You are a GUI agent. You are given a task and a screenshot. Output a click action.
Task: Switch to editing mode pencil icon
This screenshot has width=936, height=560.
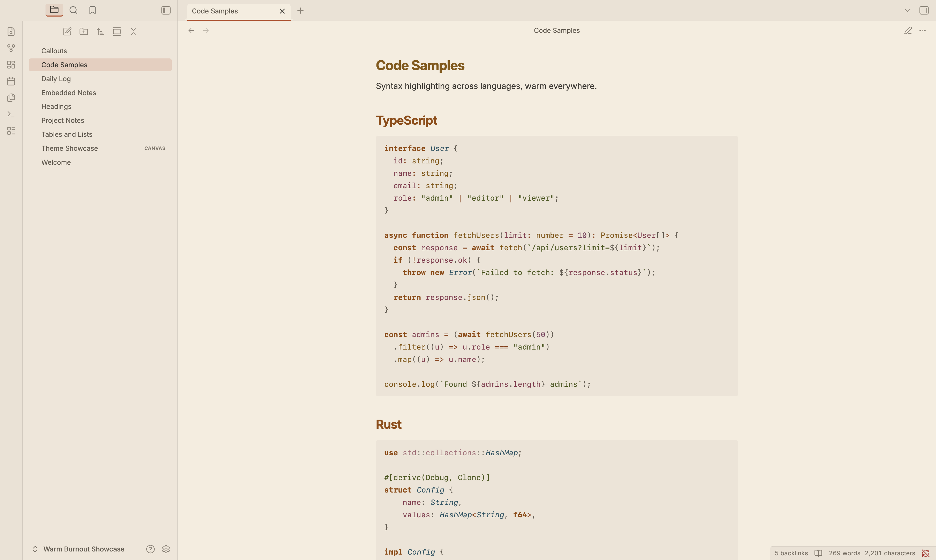pyautogui.click(x=908, y=31)
